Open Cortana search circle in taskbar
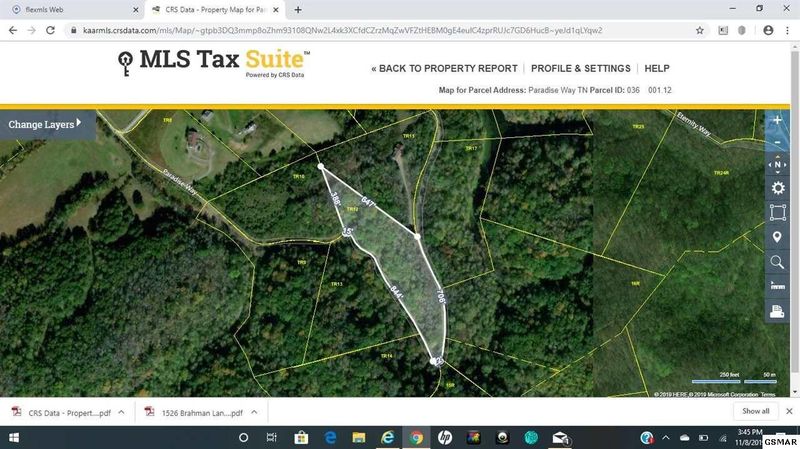 tap(243, 438)
